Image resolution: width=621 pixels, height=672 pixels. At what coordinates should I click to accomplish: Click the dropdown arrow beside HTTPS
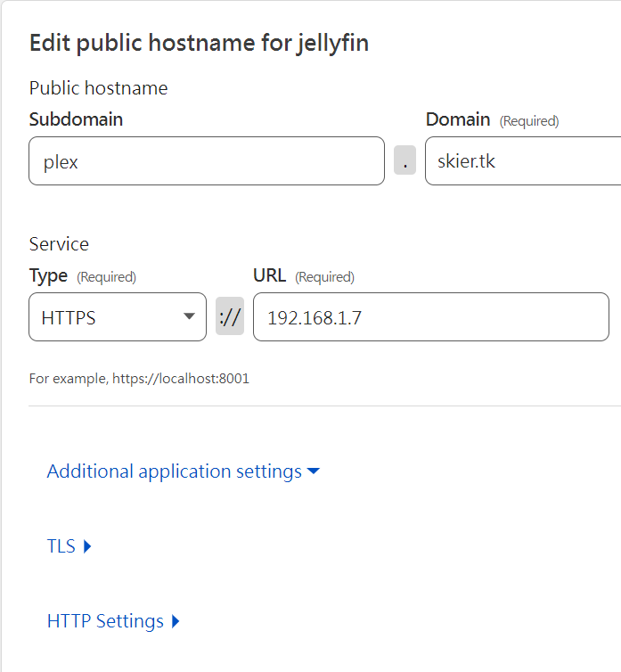click(189, 316)
